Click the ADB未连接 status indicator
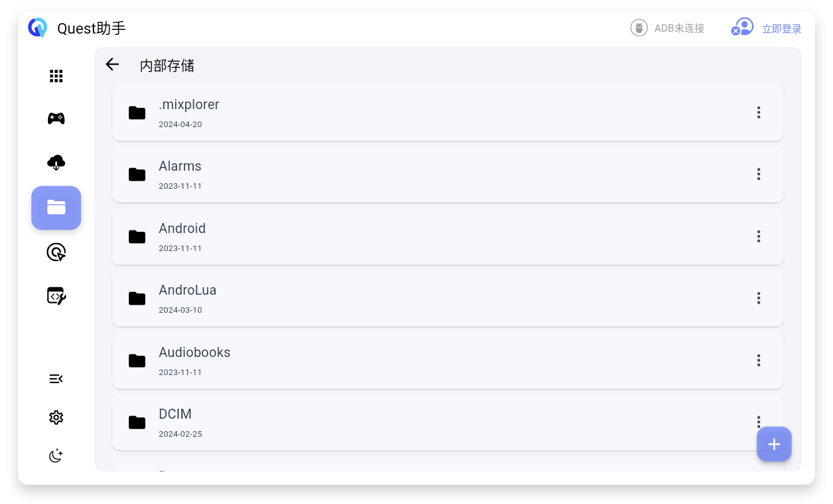This screenshot has width=833, height=504. pos(667,28)
